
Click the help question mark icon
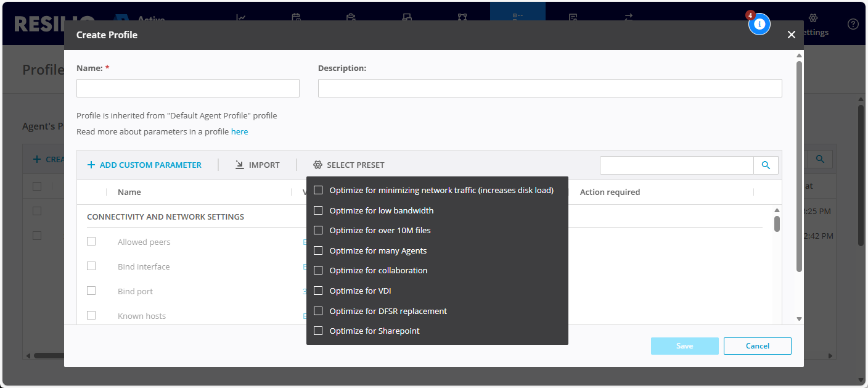pyautogui.click(x=853, y=24)
